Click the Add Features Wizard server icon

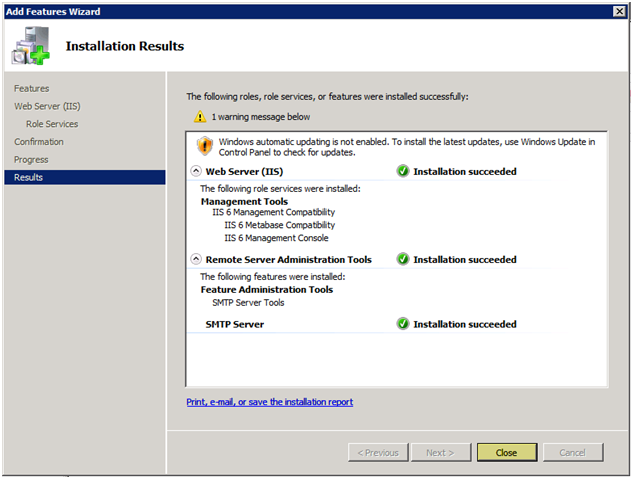(31, 45)
